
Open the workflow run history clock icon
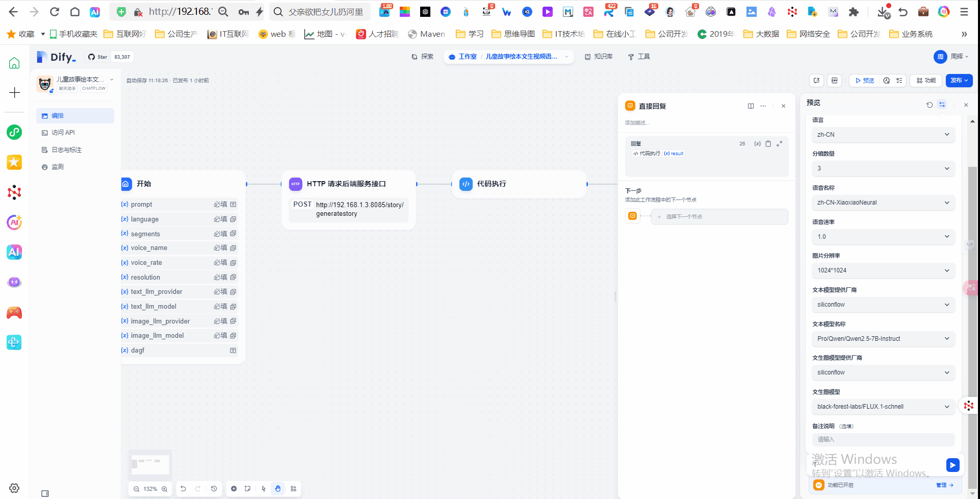tap(887, 81)
